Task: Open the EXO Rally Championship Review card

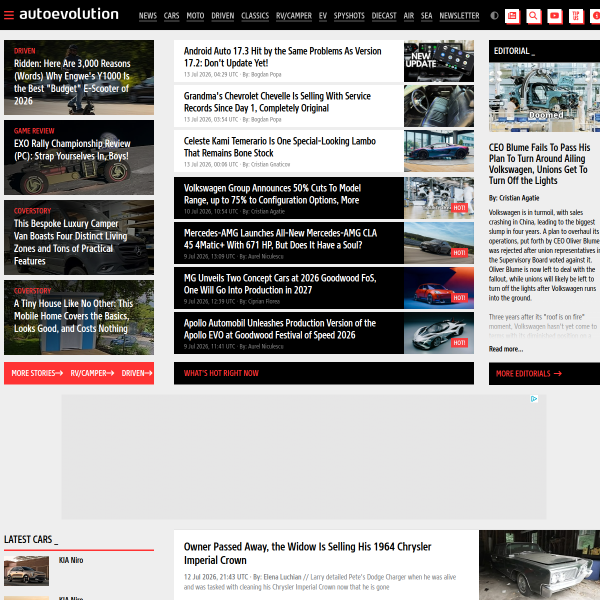Action: pyautogui.click(x=79, y=157)
